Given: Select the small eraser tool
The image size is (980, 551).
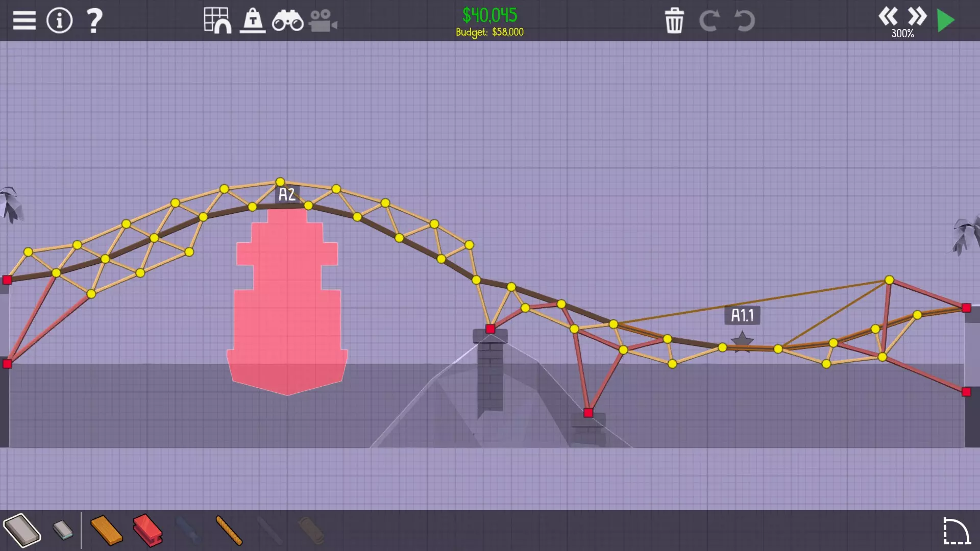Looking at the screenshot, I should click(63, 530).
